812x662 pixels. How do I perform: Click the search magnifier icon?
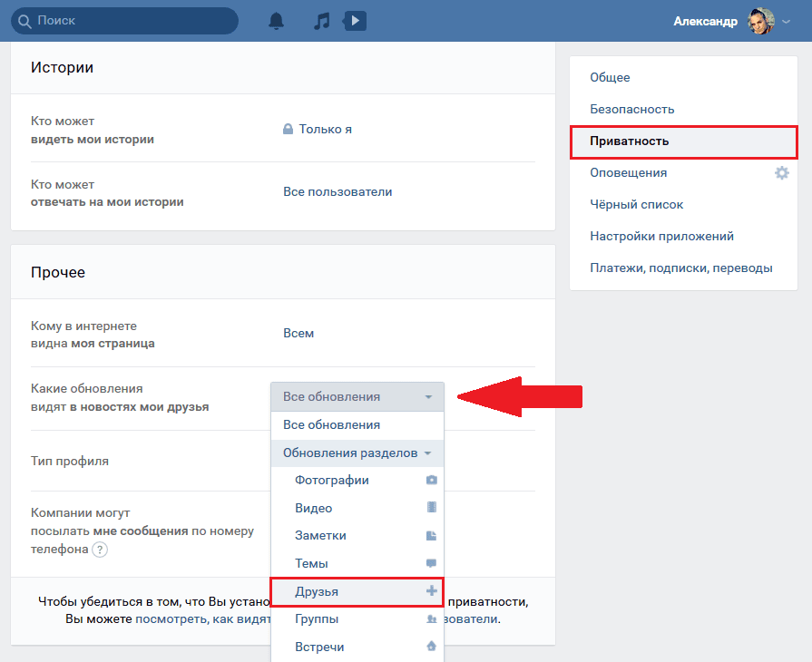click(24, 21)
